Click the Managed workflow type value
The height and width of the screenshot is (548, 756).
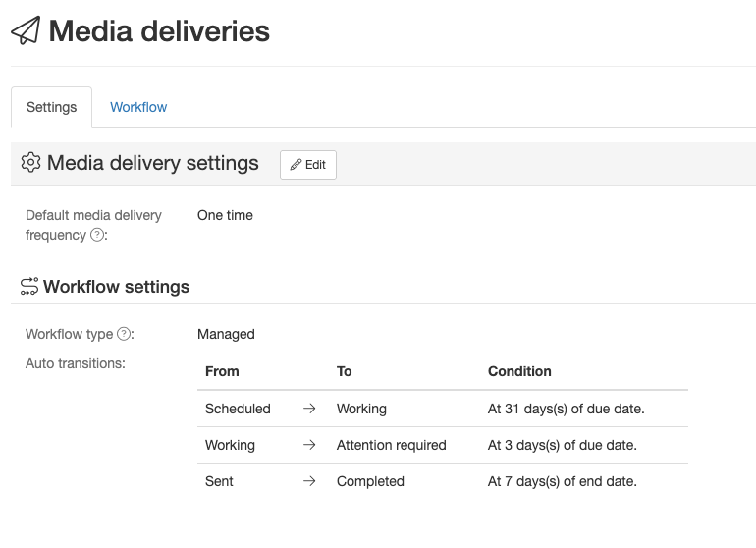[226, 334]
